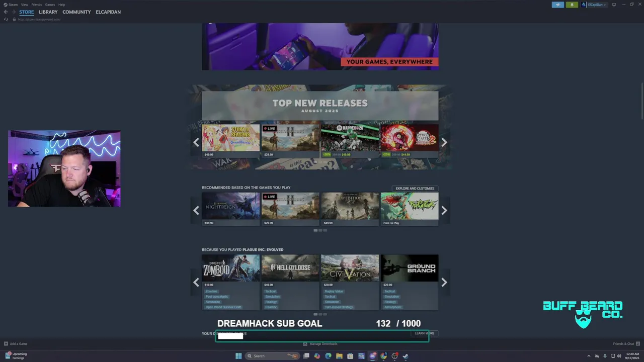This screenshot has height=362, width=644.
Task: Click the LEARN MORE button
Action: 424,333
